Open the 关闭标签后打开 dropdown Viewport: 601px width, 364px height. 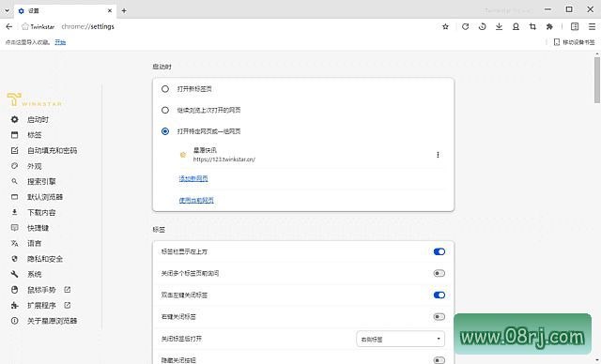tap(401, 339)
